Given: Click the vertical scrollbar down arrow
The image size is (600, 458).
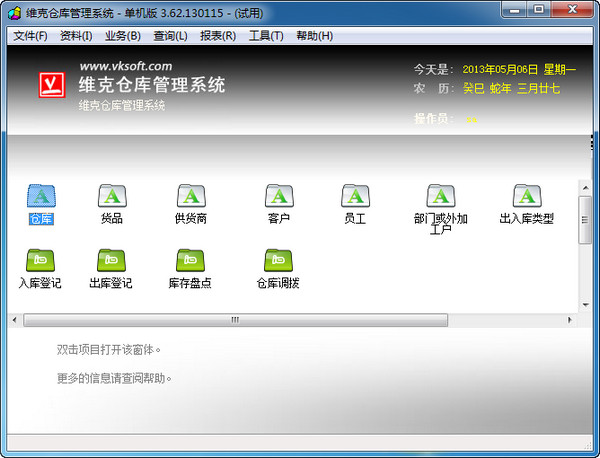Looking at the screenshot, I should [x=585, y=305].
